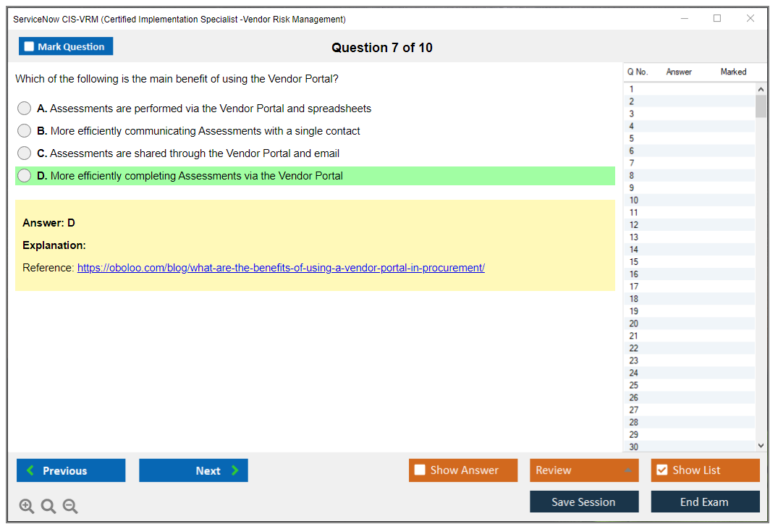Uncheck the Show List checkbox
The height and width of the screenshot is (532, 778).
(661, 470)
